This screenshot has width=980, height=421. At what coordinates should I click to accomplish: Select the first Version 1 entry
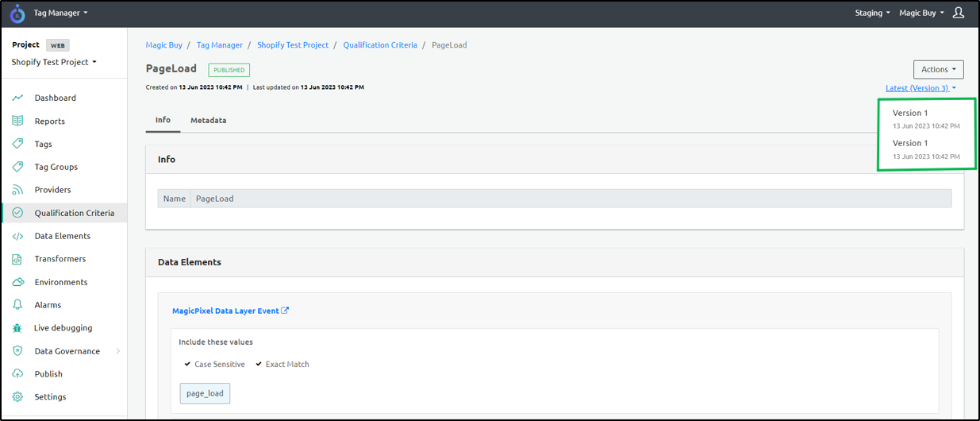pos(910,113)
